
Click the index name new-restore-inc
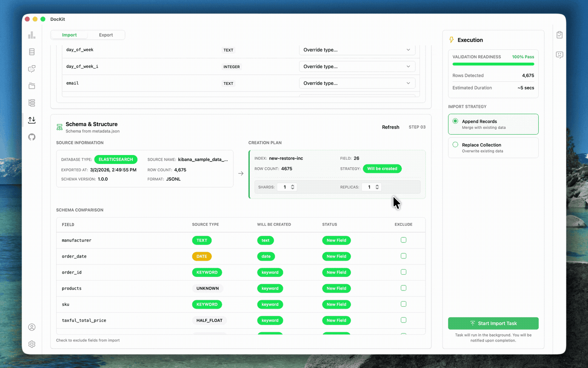coord(286,158)
